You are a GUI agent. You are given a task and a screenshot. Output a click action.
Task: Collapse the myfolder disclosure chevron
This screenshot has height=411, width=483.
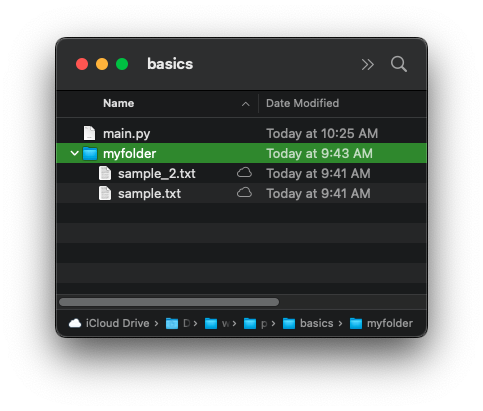tap(75, 153)
